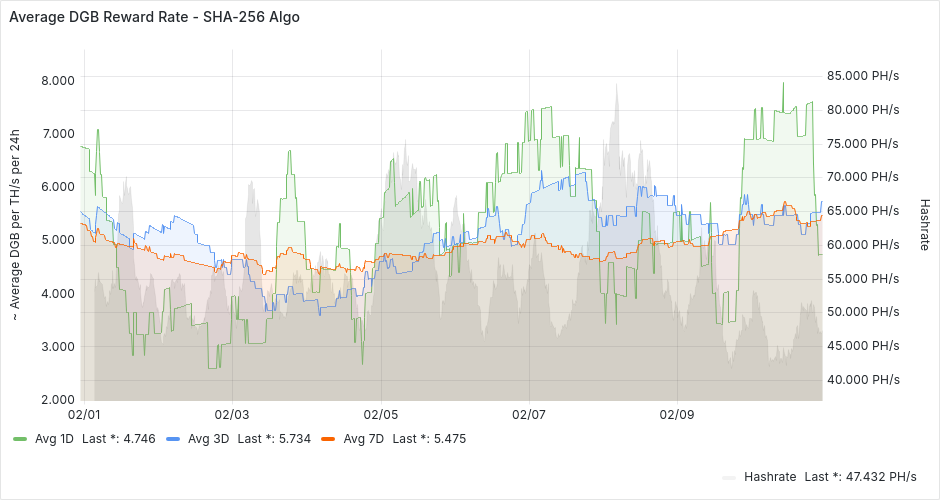Click the Avg 3D last value 5.734

click(269, 439)
